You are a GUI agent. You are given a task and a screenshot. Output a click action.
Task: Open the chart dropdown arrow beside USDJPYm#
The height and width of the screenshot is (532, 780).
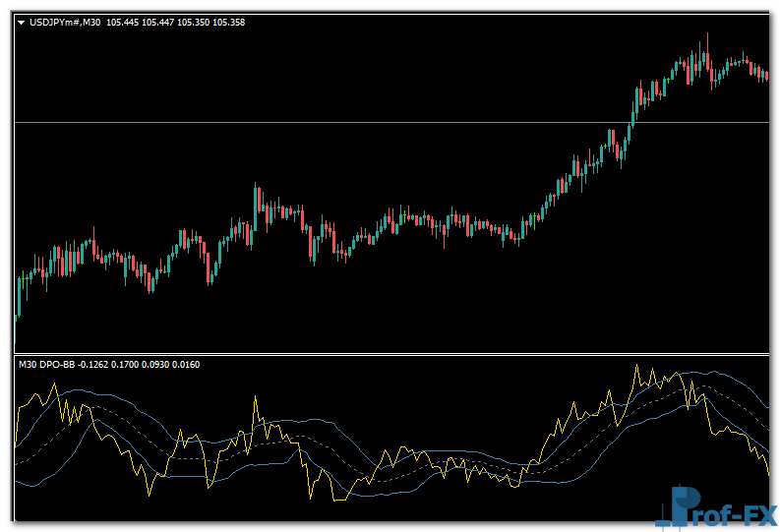pos(22,22)
